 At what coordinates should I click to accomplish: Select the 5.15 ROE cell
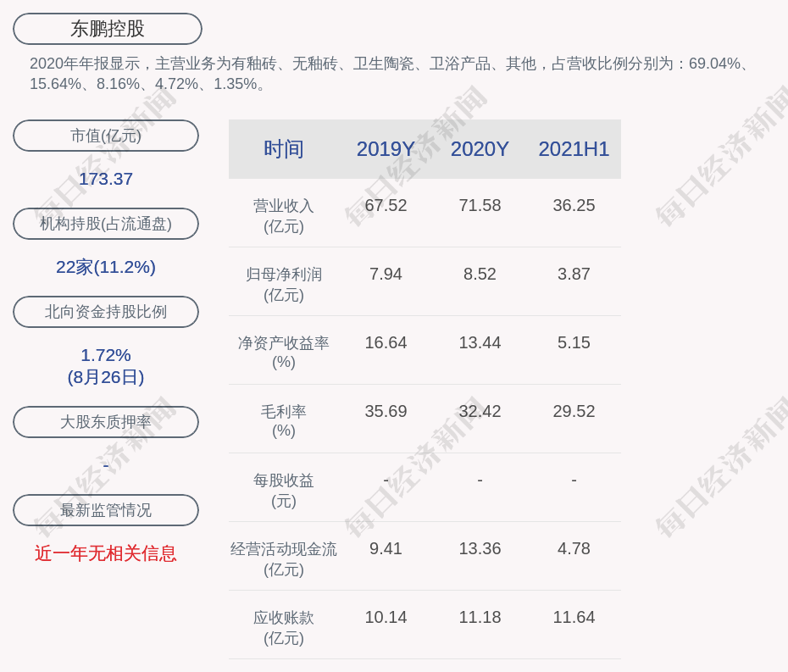(574, 342)
